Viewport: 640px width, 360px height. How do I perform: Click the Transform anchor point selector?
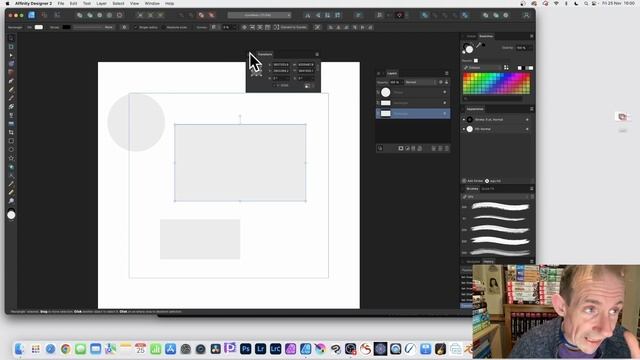click(x=256, y=72)
